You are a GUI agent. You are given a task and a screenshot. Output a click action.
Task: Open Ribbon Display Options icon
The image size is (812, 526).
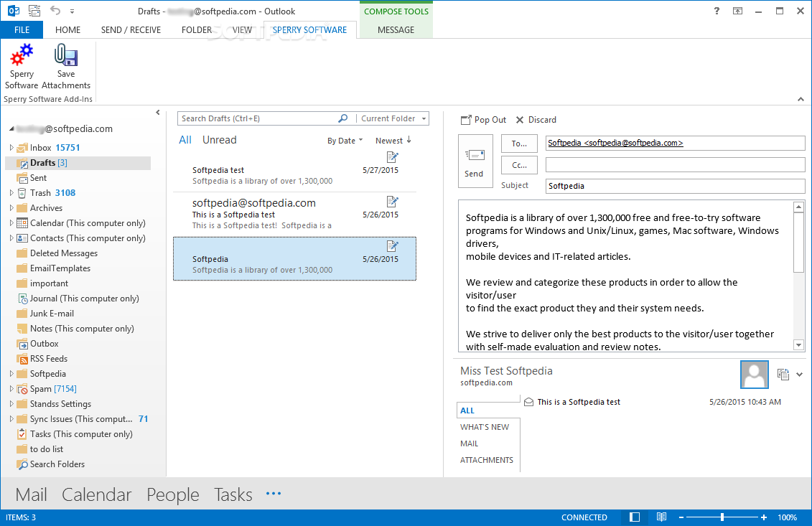coord(737,11)
